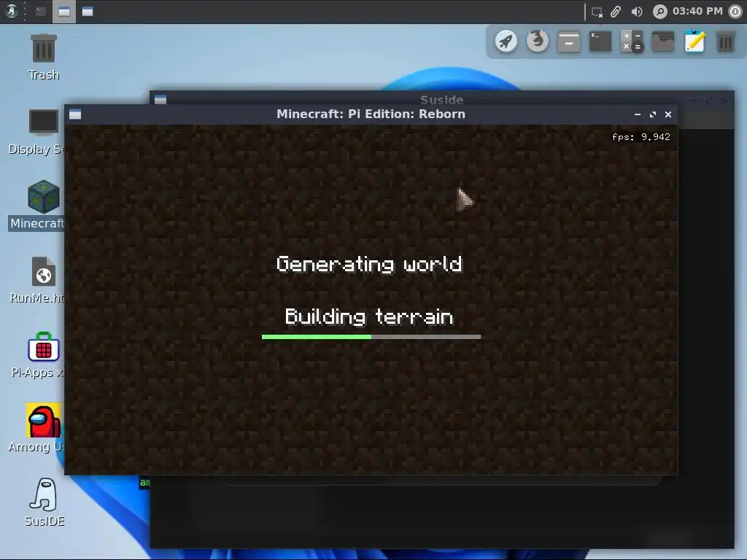
Task: Open the Firefox browser from the dock
Action: click(538, 41)
